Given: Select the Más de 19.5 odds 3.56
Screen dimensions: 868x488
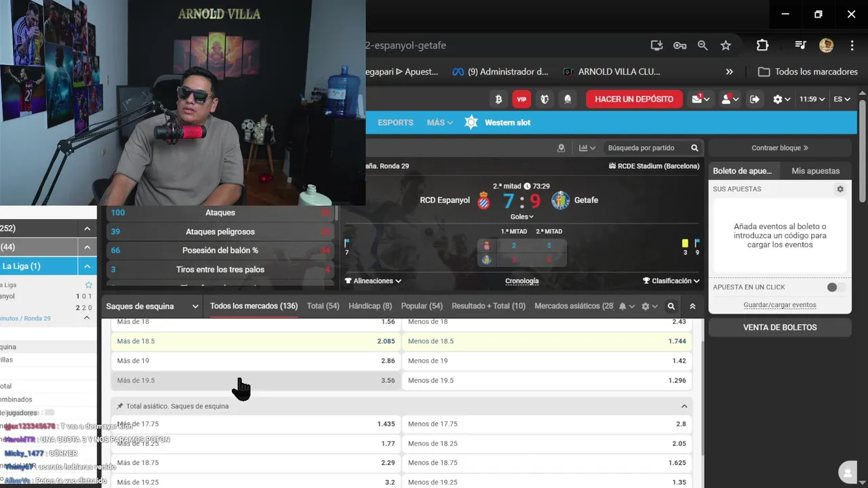Looking at the screenshot, I should click(256, 380).
